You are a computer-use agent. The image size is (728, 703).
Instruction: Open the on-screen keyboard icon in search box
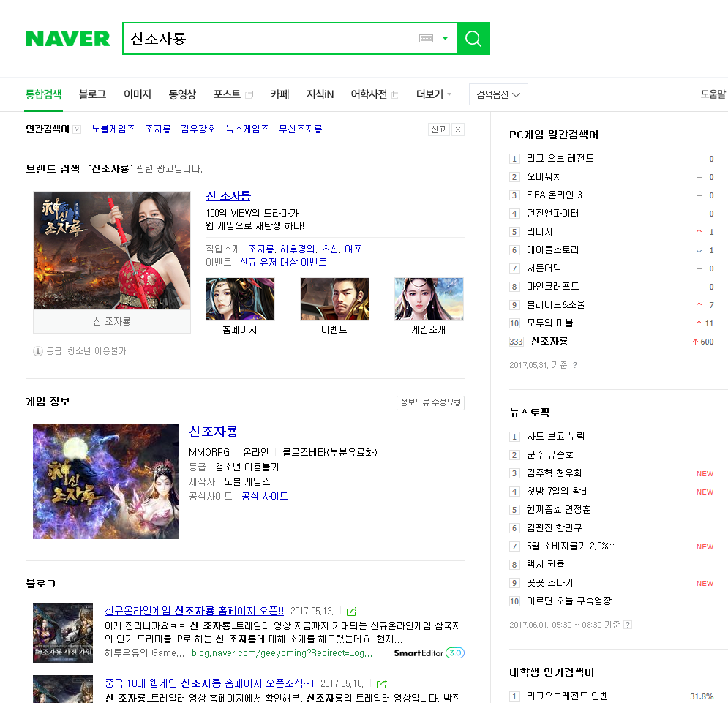[x=426, y=39]
